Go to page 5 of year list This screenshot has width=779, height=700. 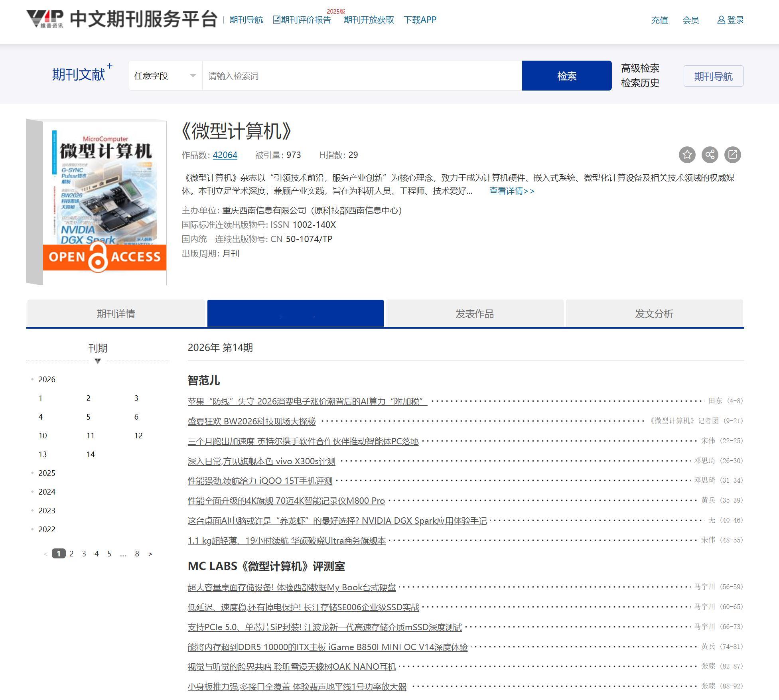point(109,554)
